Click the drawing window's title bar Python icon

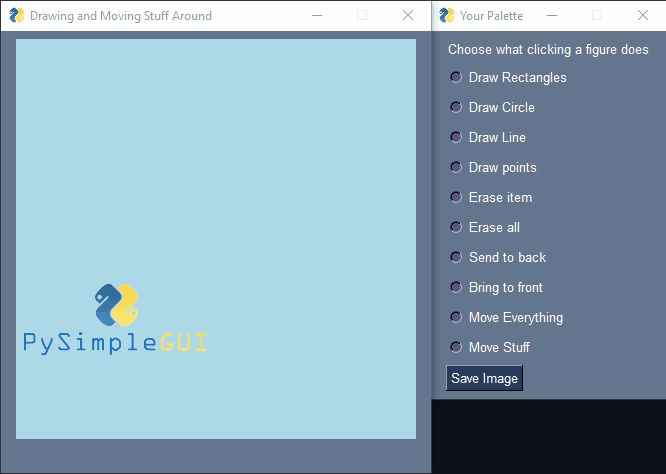click(16, 16)
